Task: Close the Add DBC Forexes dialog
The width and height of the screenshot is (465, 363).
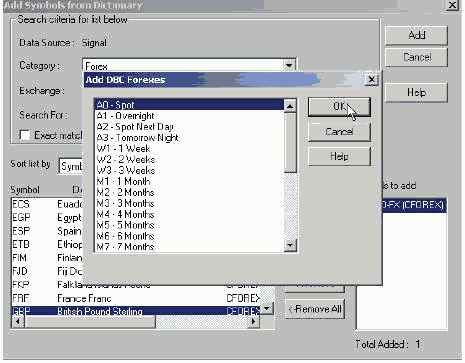Action: pyautogui.click(x=371, y=80)
